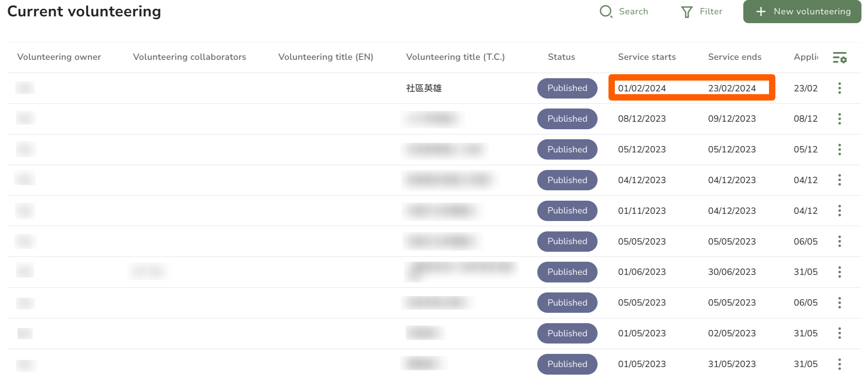The width and height of the screenshot is (868, 383).
Task: Click the Published badge in the 社區英雄 row
Action: coord(567,88)
